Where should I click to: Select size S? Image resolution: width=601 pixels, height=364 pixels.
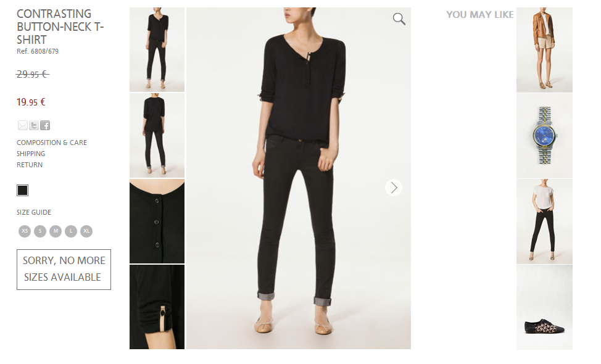tap(40, 231)
